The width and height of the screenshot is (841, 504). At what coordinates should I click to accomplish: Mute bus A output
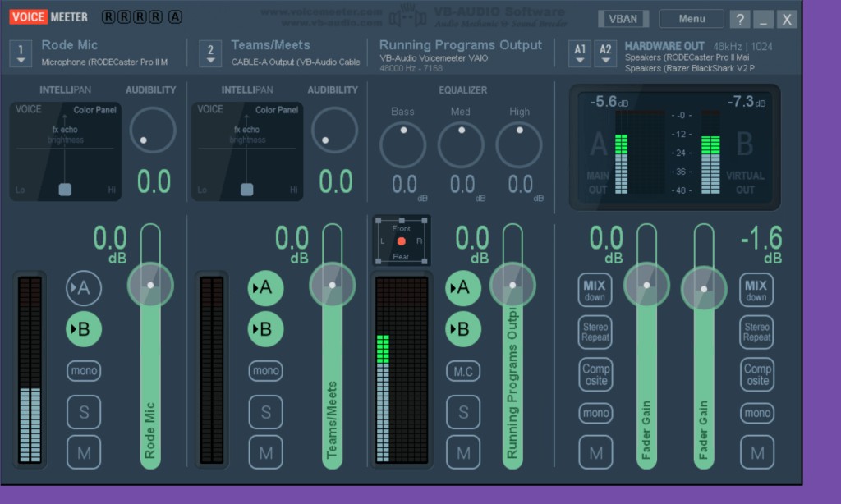pyautogui.click(x=596, y=452)
